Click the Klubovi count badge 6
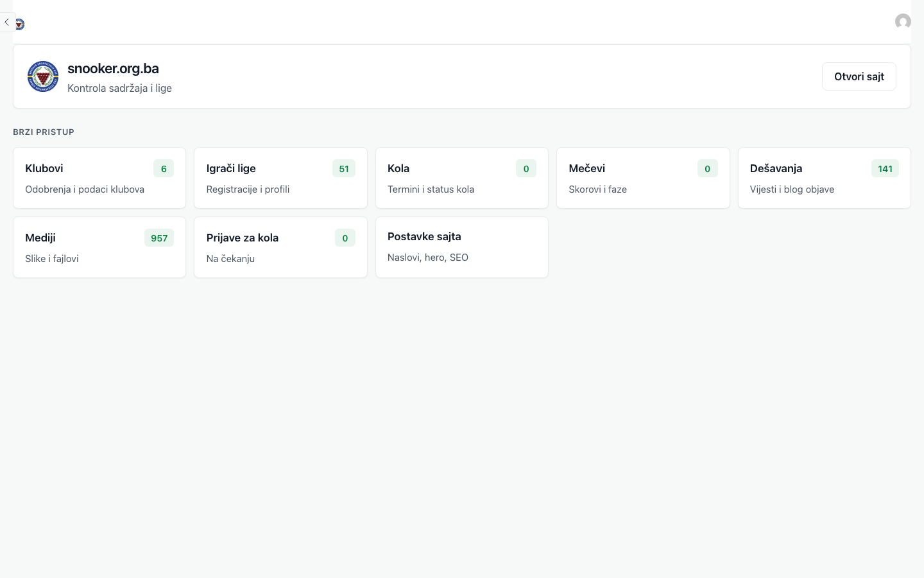 [x=164, y=169]
